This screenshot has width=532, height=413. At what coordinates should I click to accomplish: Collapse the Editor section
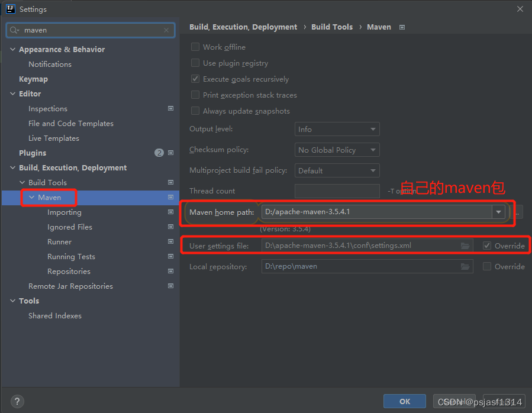(x=12, y=93)
